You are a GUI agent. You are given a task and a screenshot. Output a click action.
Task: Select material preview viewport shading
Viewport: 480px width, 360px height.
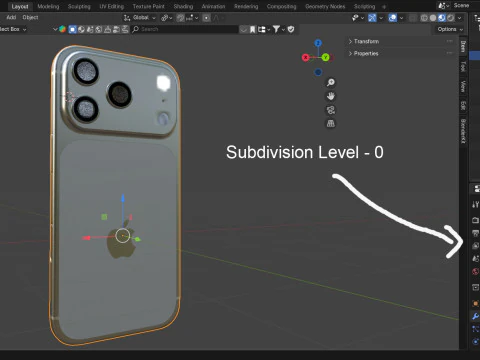point(442,18)
